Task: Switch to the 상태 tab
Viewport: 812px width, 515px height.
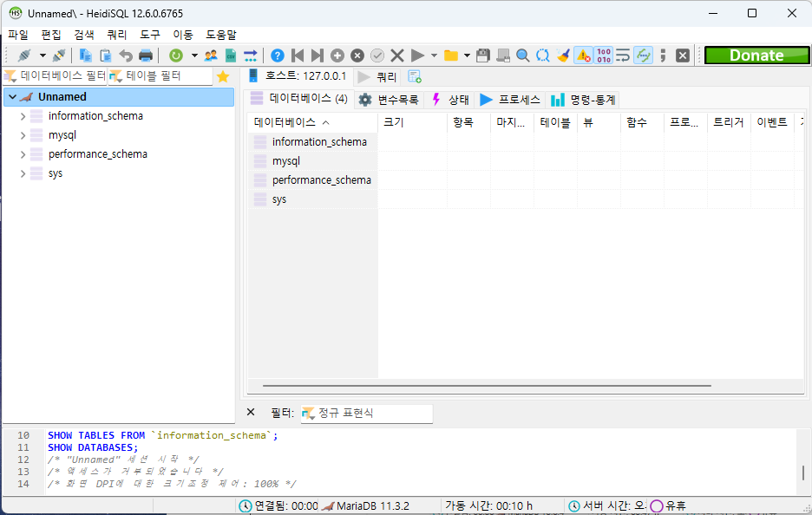Action: point(450,100)
